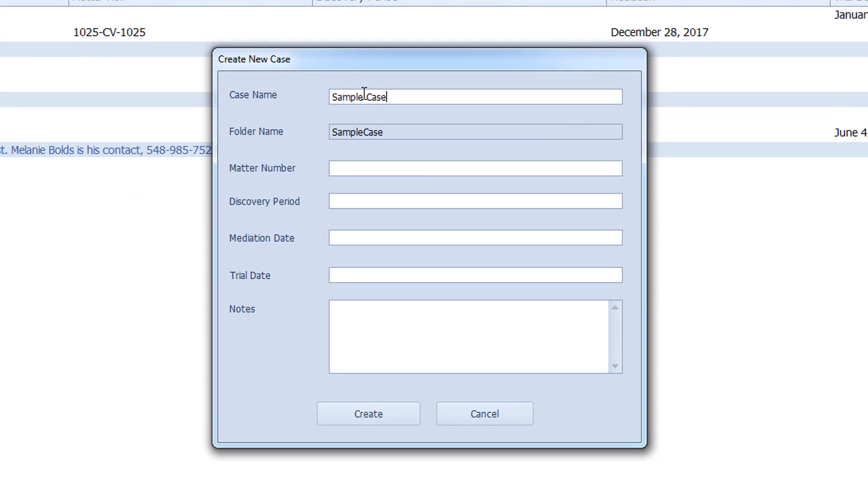Click the Create New Case title bar
Viewport: 868px width, 488px height.
(x=429, y=59)
